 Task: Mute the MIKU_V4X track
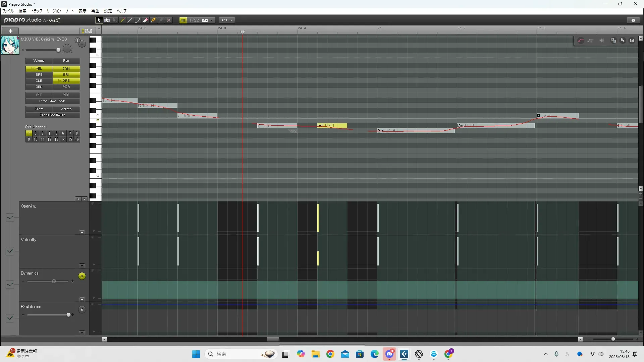(x=82, y=44)
